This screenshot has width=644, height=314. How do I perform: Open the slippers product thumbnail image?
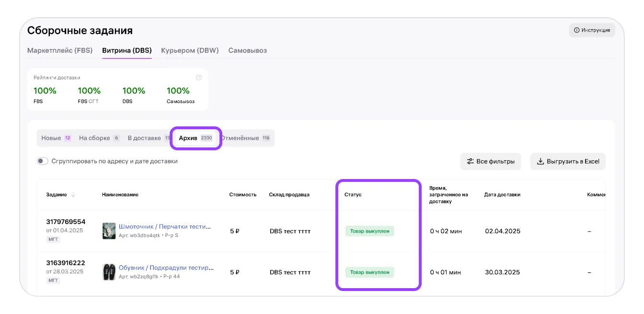[x=109, y=272]
